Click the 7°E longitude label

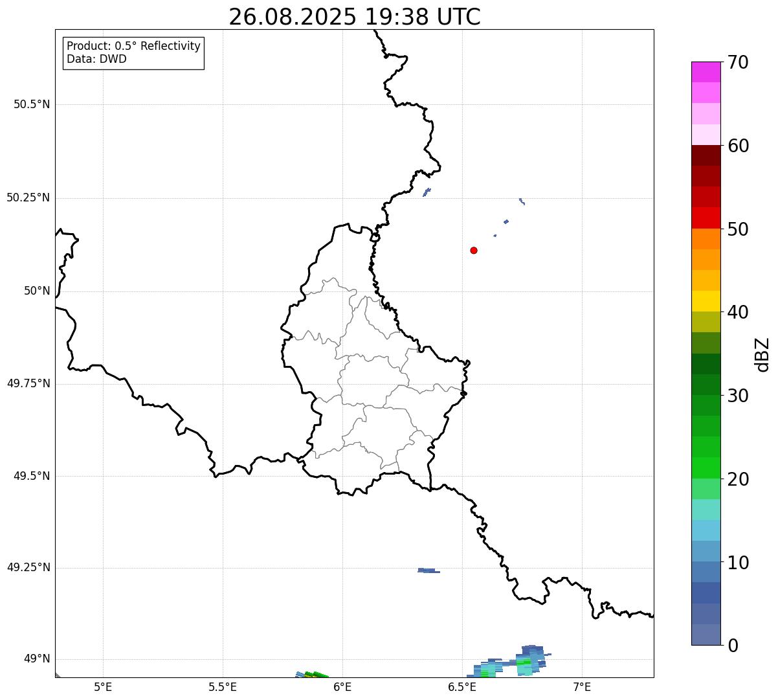582,687
